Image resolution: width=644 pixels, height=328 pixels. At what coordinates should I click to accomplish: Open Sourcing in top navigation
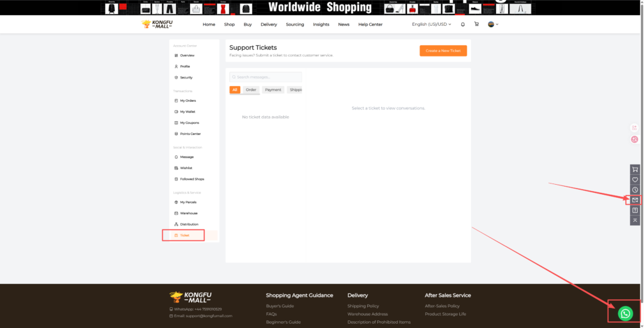(x=295, y=25)
